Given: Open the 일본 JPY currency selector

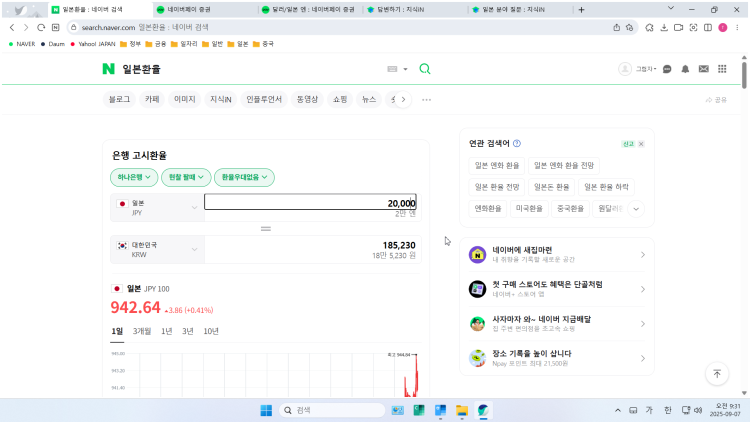Looking at the screenshot, I should [157, 208].
